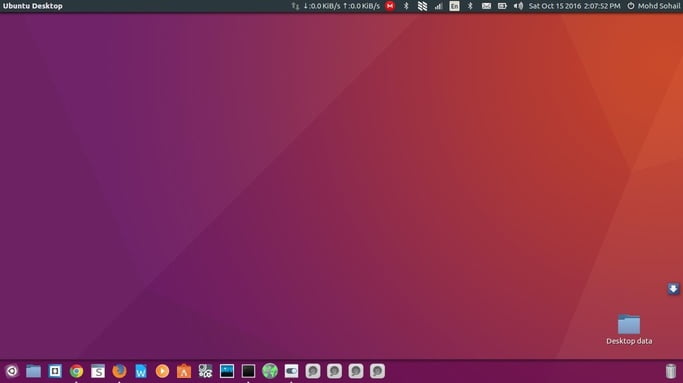Click the network up/down arrows indicator
683x383 pixels.
click(x=295, y=6)
